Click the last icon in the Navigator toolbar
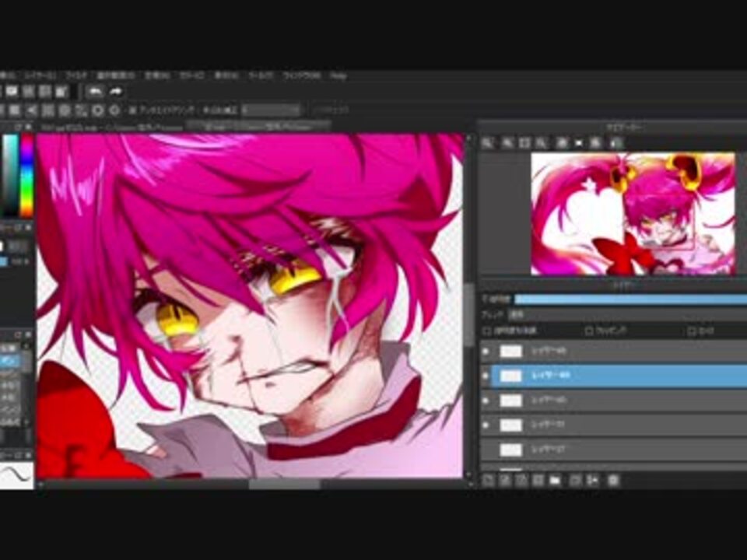Viewport: 747px width, 560px height. tap(616, 142)
